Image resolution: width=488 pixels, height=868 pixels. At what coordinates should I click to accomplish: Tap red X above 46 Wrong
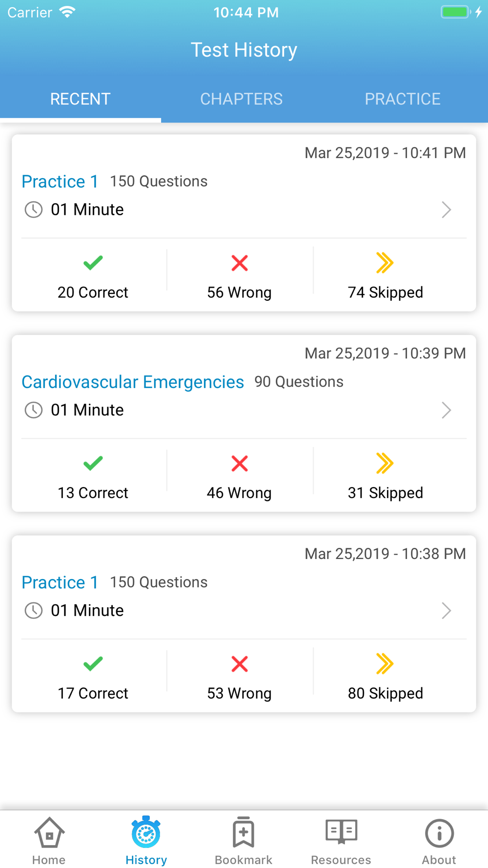point(239,464)
